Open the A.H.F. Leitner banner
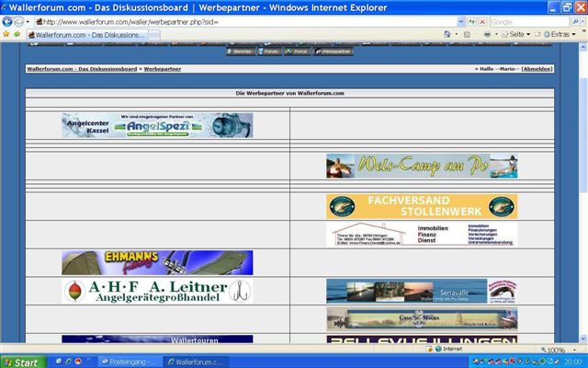 157,291
